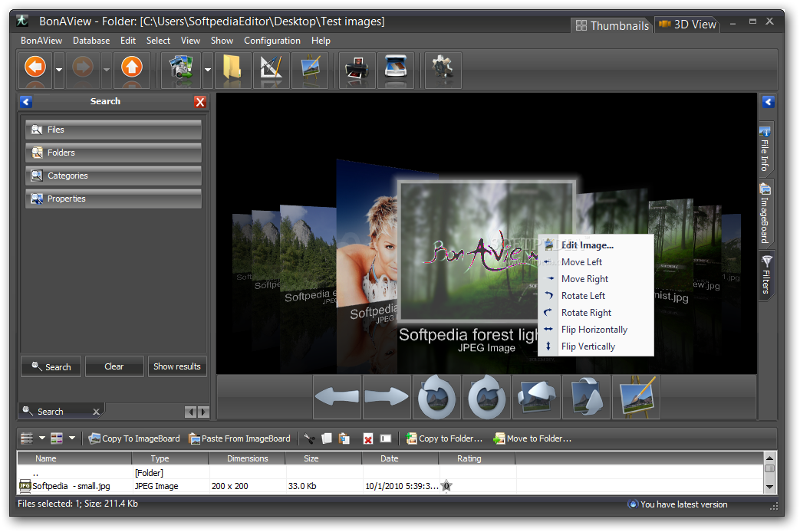
Task: Open the Configuration menu
Action: tap(272, 41)
